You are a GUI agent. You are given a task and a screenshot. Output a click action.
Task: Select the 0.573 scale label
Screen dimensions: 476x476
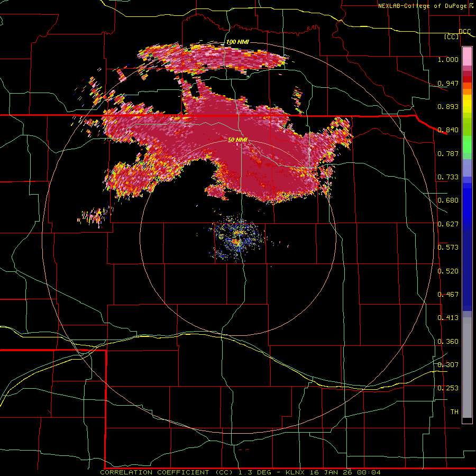[448, 248]
